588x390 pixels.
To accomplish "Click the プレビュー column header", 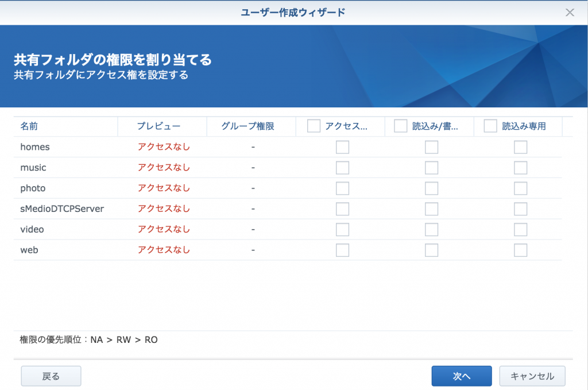I will point(162,126).
